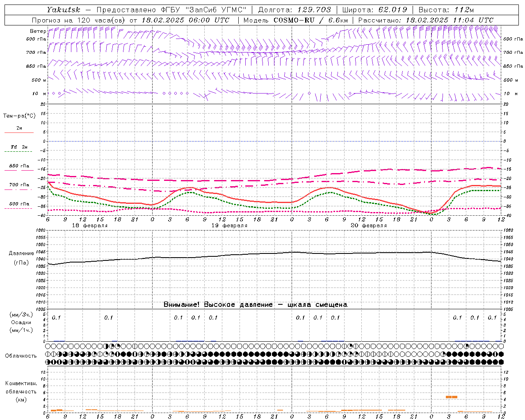Select the 'Прогноз на 120 часа(ов)' forecast text
This screenshot has height=420, width=525.
pyautogui.click(x=79, y=20)
